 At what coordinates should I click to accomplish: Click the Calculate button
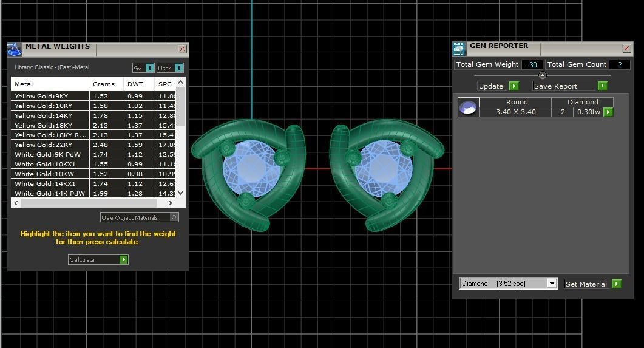(x=98, y=260)
